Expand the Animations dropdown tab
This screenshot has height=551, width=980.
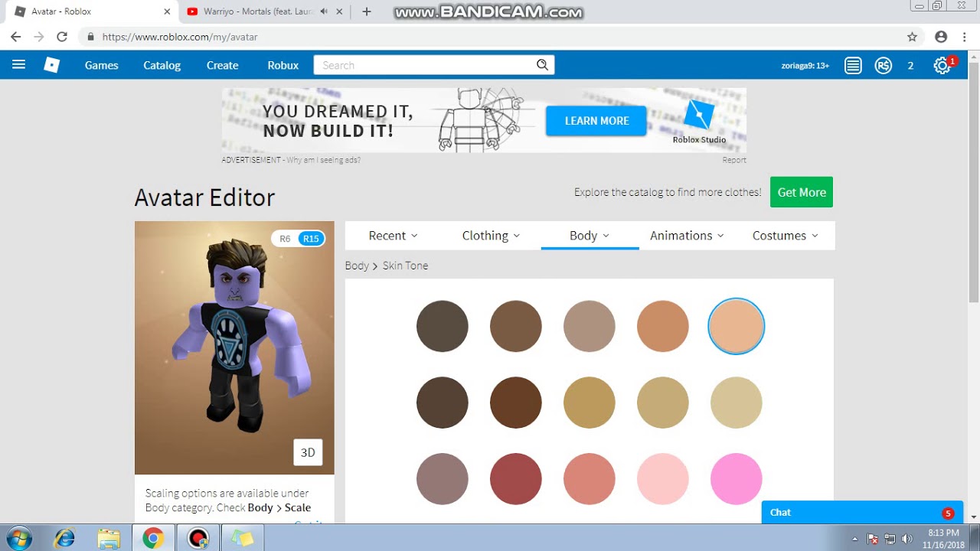[x=687, y=236]
